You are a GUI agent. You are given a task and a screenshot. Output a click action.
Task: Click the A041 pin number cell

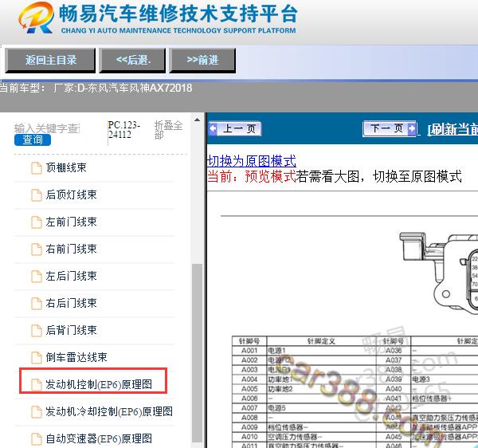(x=394, y=399)
